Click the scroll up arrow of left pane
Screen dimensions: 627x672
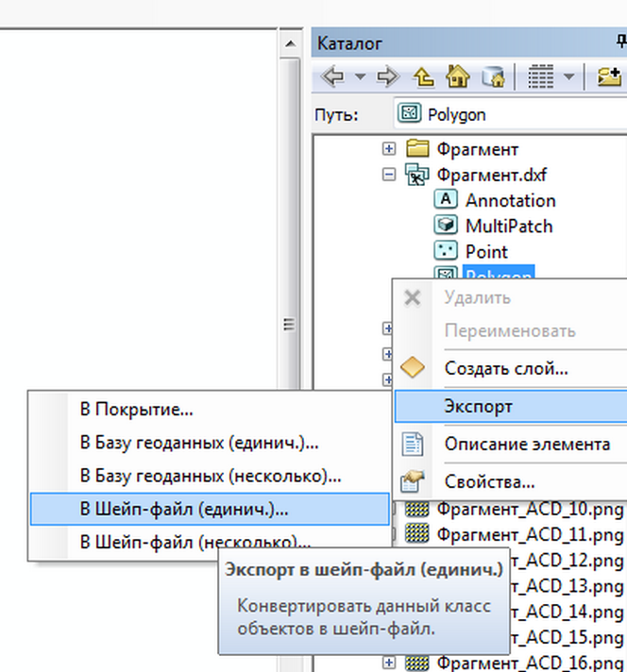290,43
